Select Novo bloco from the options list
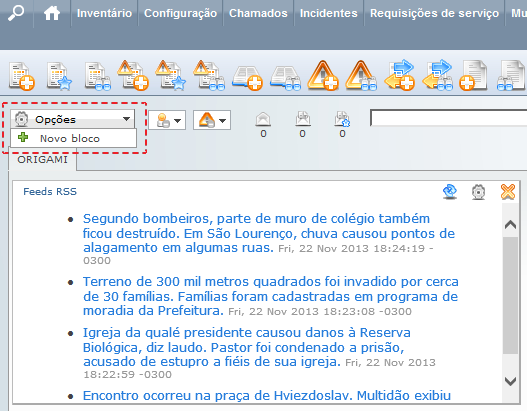Screen dimensions: 527x411 [x=74, y=138]
